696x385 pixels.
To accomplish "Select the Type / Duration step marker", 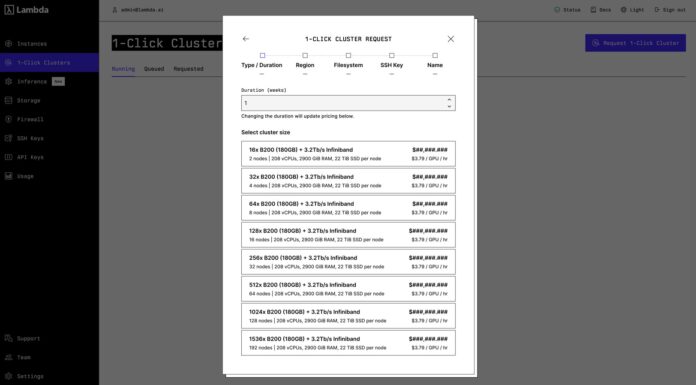I will point(262,56).
